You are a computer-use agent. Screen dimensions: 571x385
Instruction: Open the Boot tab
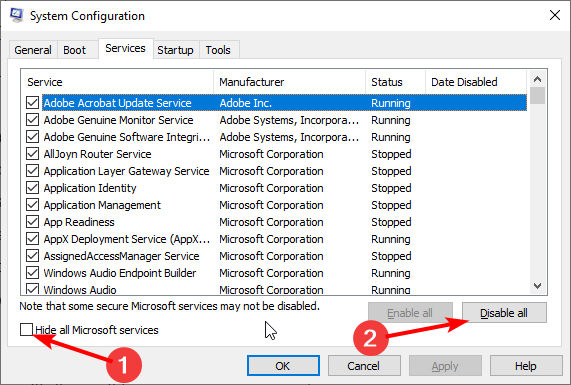click(x=74, y=50)
